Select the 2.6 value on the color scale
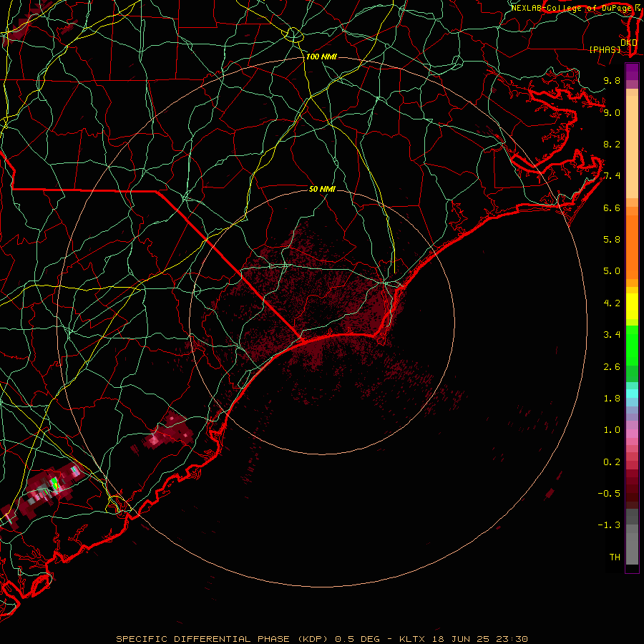The width and height of the screenshot is (644, 644). (612, 366)
